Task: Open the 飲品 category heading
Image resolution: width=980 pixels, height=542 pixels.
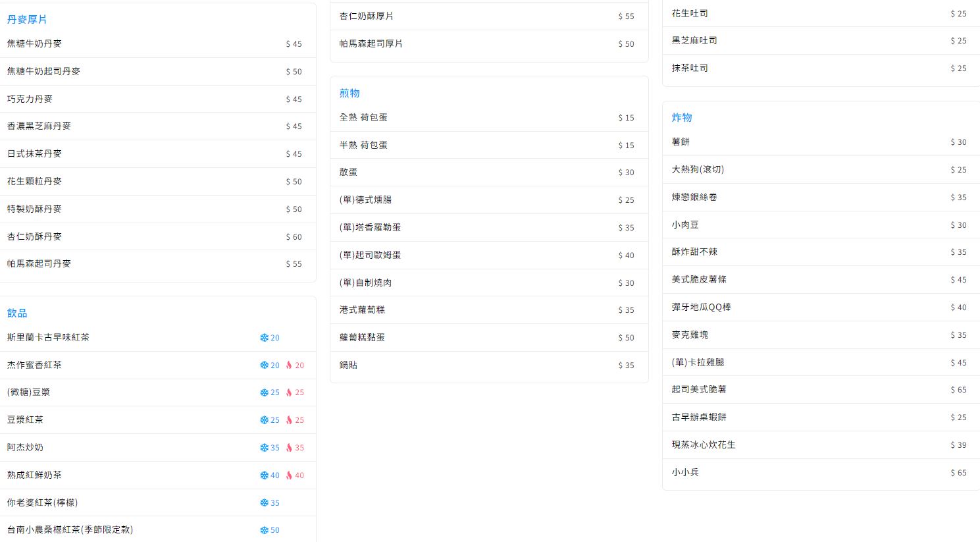Action: (x=17, y=313)
